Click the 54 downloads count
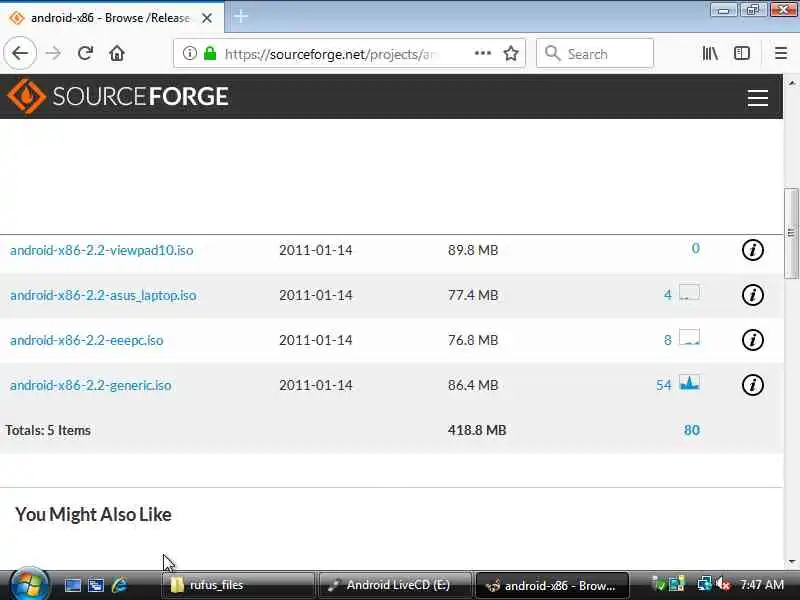The image size is (800, 600). [x=663, y=385]
